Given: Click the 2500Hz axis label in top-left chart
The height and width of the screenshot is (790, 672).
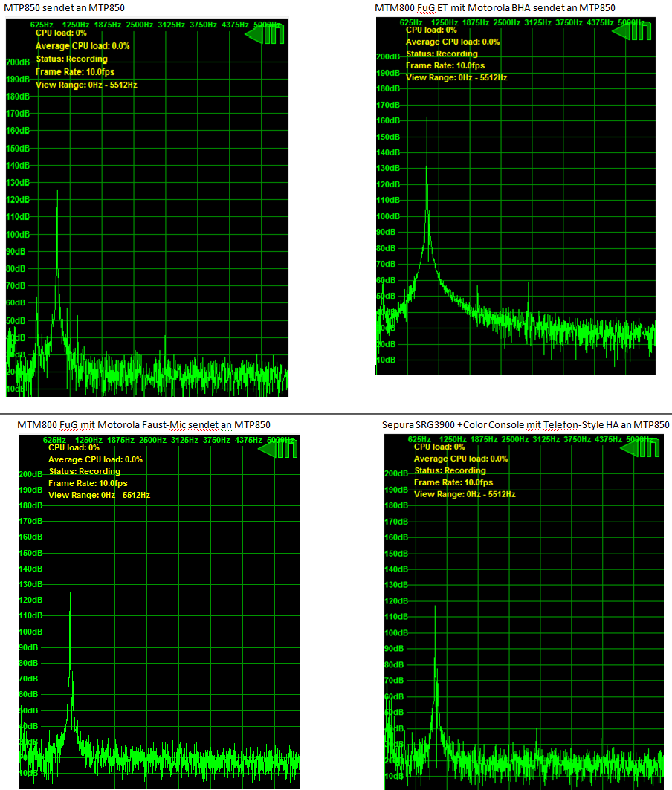Looking at the screenshot, I should click(x=141, y=25).
